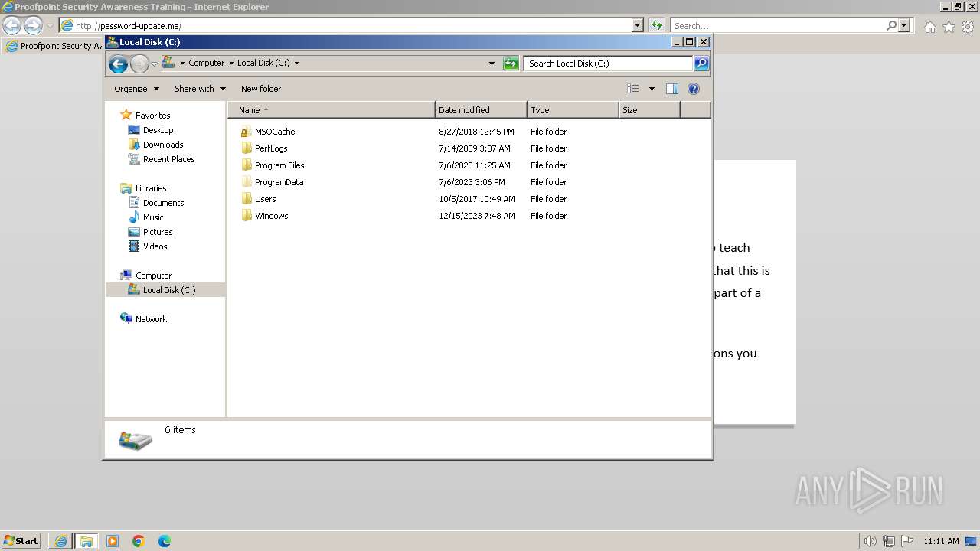Click the magnifier icon in Search Local Disk box
The height and width of the screenshot is (551, 980).
click(701, 64)
